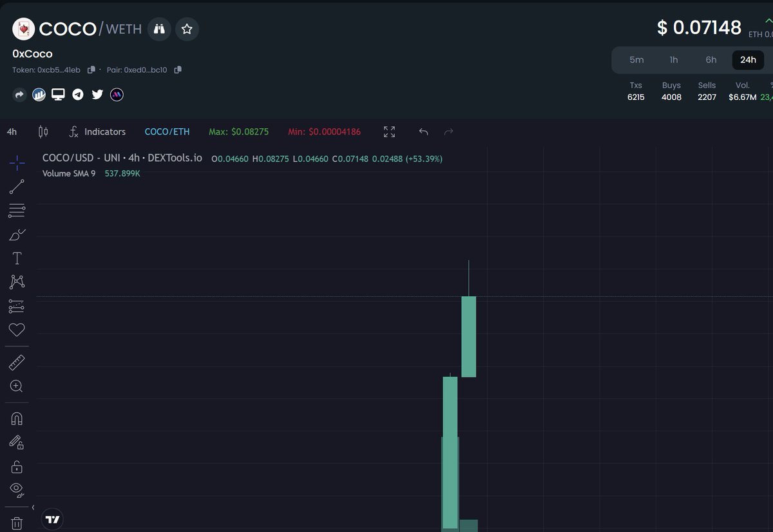Open the XABCD pattern tool
This screenshot has height=532, width=773.
point(17,282)
